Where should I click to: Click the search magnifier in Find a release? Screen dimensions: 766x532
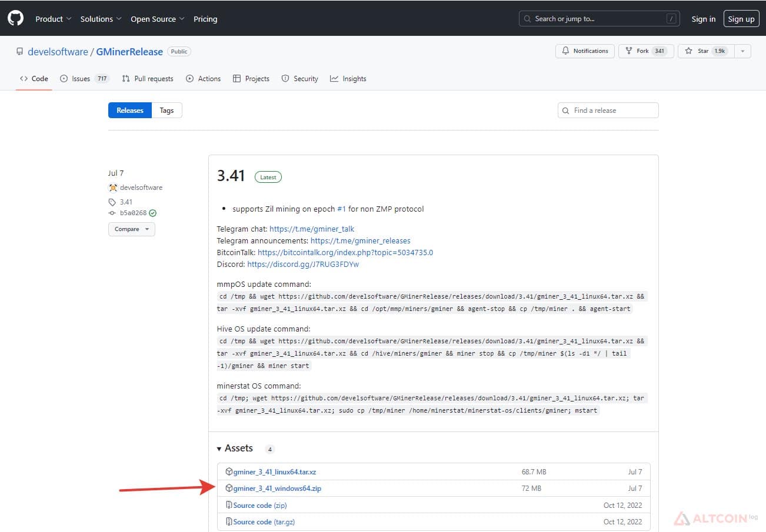pyautogui.click(x=566, y=111)
